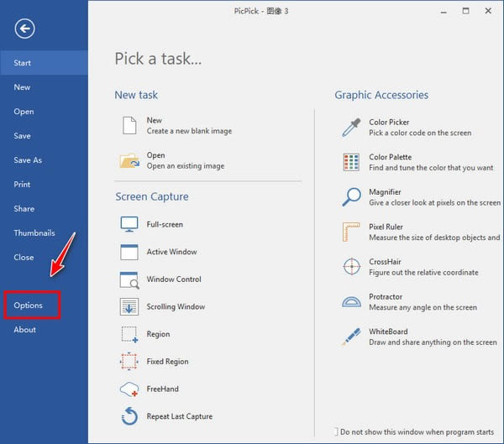Screen dimensions: 504x444
Task: Click the back arrow circle icon
Action: point(25,29)
